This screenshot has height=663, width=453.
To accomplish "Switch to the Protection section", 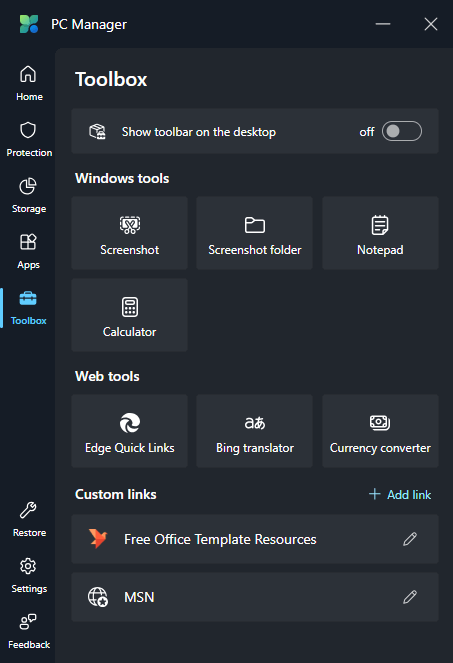I will (28, 140).
